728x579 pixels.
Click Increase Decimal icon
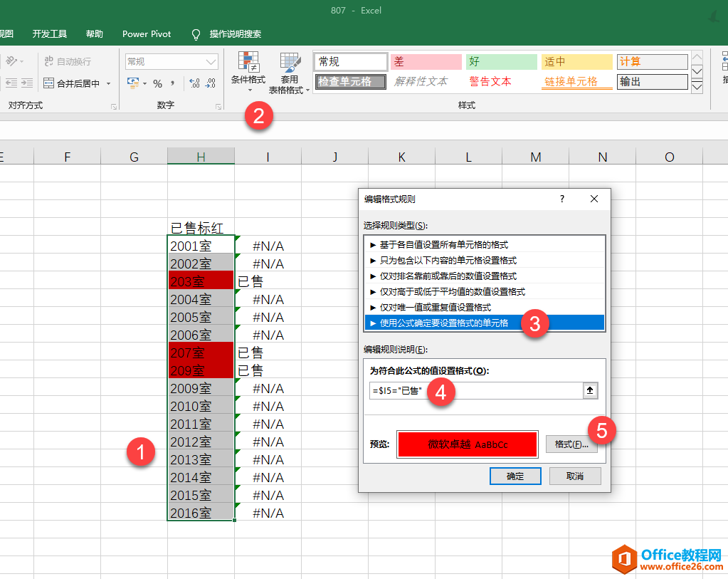click(194, 83)
